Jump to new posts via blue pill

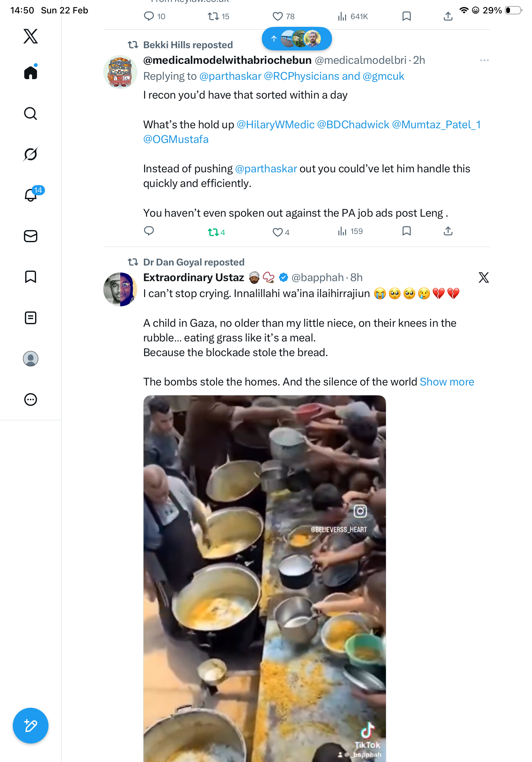tap(297, 39)
